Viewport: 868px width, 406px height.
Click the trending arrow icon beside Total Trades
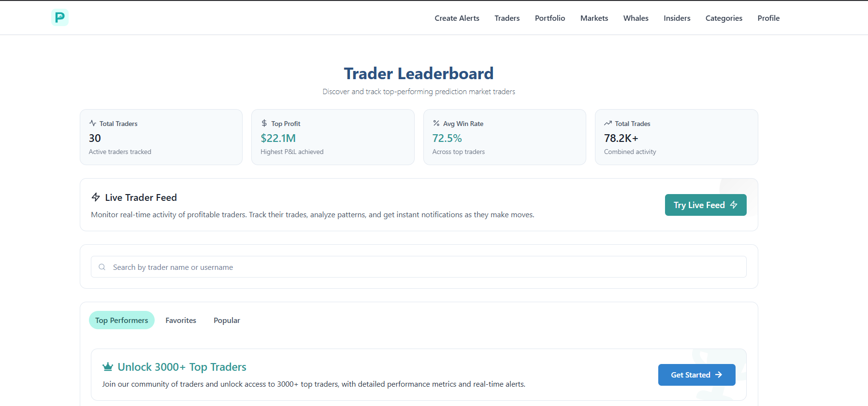pyautogui.click(x=608, y=124)
